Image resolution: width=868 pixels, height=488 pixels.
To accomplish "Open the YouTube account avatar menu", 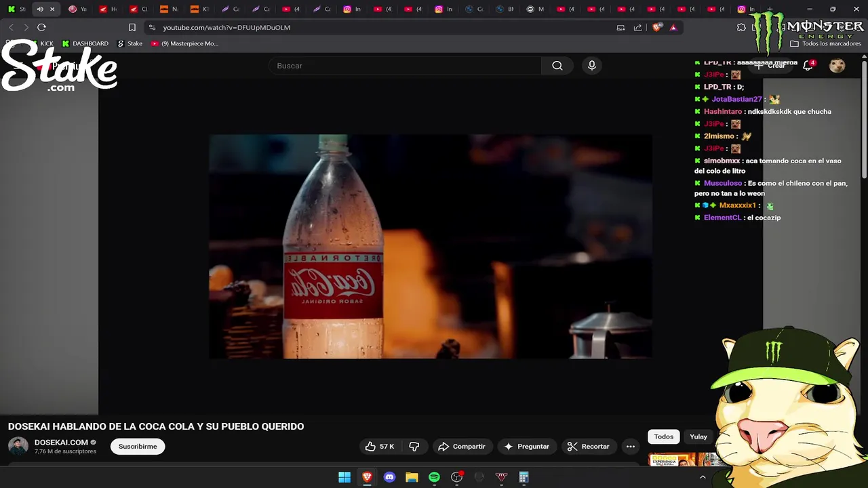I will 837,65.
